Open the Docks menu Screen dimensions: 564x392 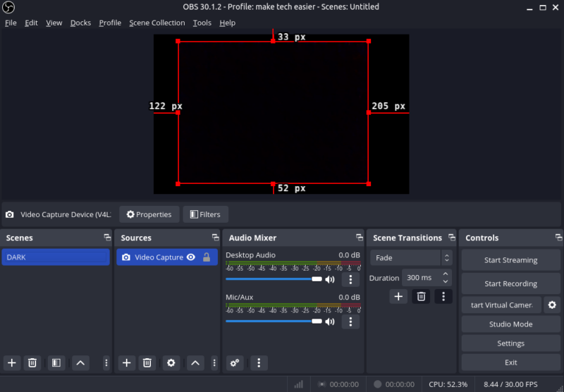click(80, 23)
